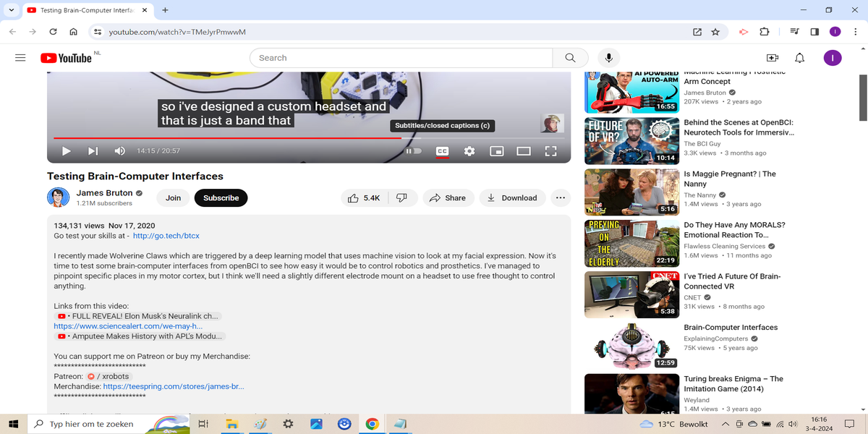Reload the page
Viewport: 868px width, 434px height.
click(x=53, y=32)
